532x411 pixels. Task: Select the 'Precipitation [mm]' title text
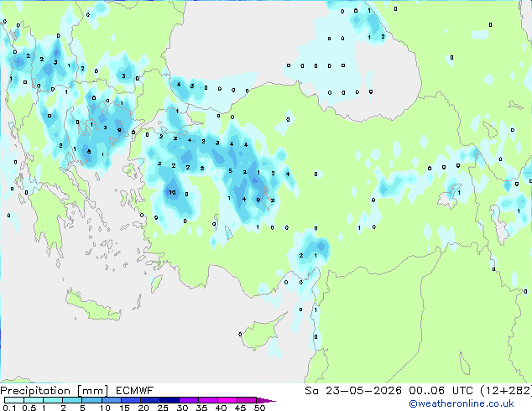point(55,391)
